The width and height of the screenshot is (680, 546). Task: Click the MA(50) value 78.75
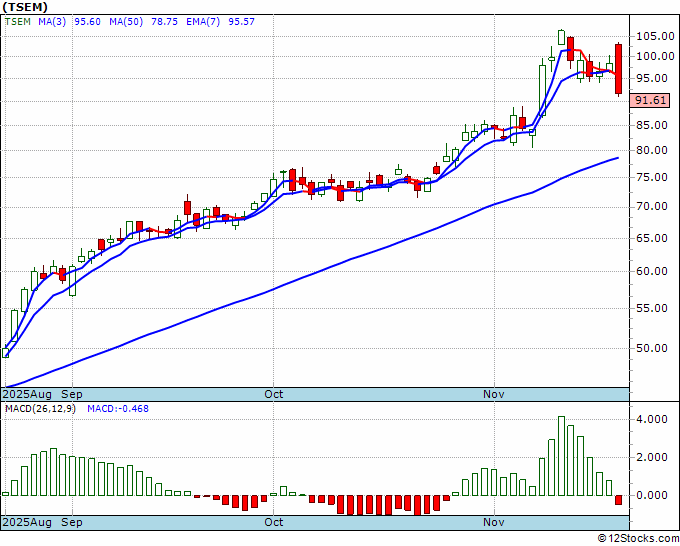coord(164,22)
